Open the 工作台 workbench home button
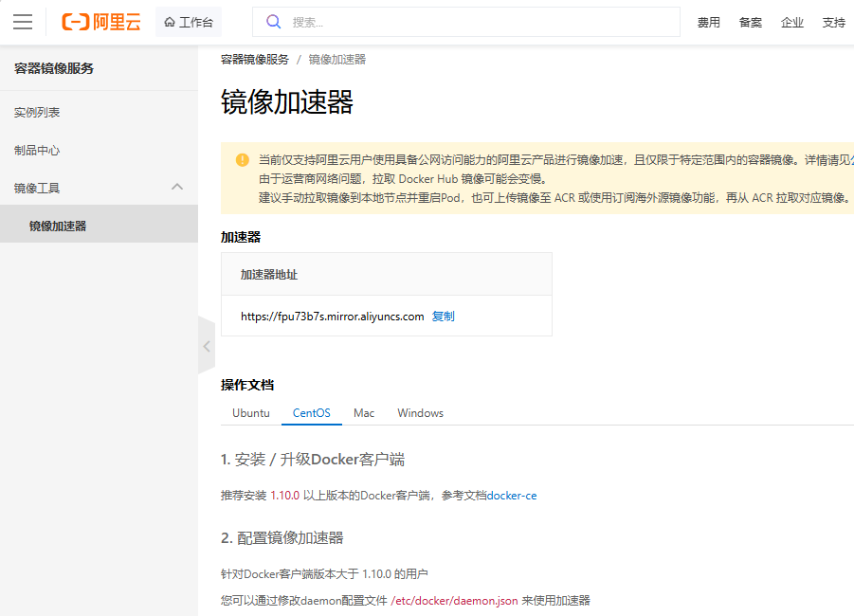 pyautogui.click(x=189, y=22)
